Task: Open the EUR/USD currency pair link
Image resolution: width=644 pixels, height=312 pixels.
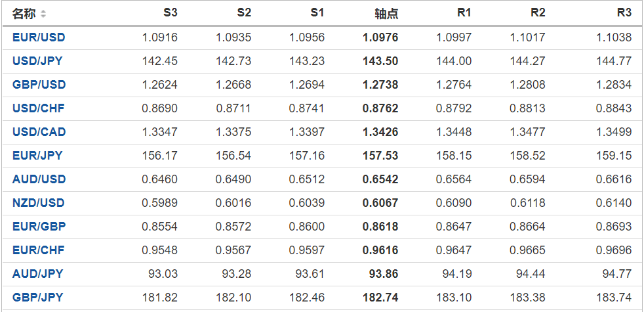Action: click(x=39, y=37)
